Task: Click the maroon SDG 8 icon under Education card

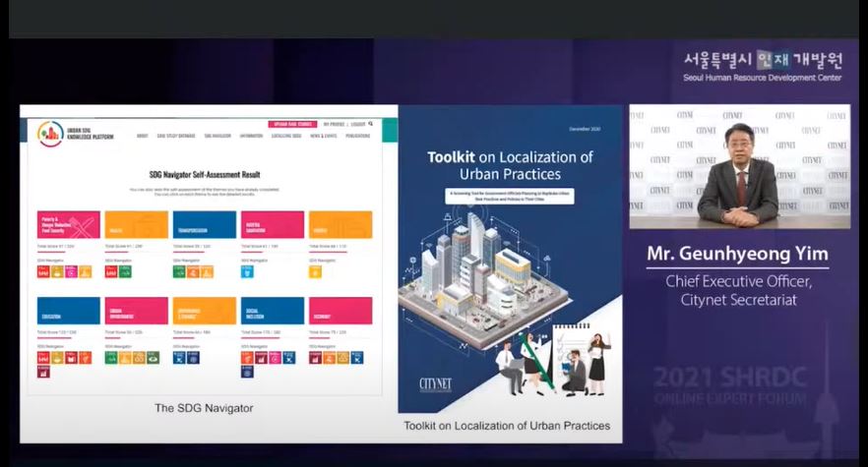Action: (x=43, y=372)
